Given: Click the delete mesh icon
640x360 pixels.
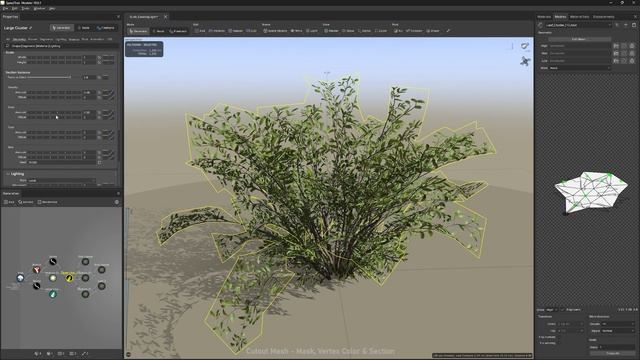Looking at the screenshot, I should pos(634,25).
